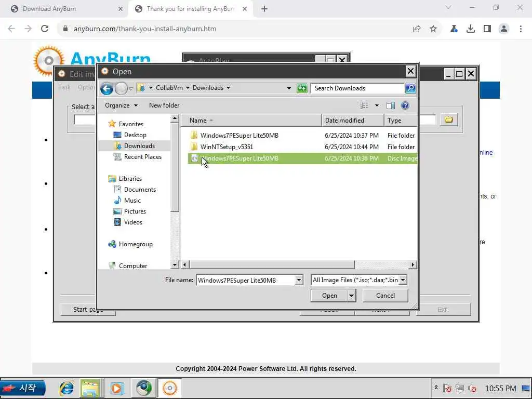Open the Videos library

133,222
